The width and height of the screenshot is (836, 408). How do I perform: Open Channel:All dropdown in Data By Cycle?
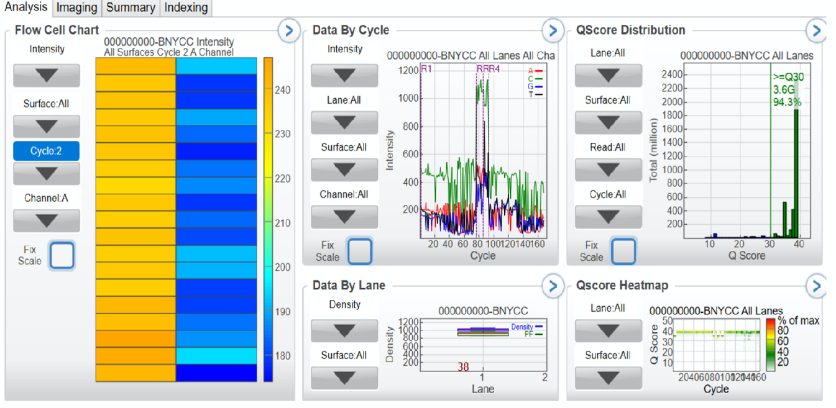click(x=344, y=217)
